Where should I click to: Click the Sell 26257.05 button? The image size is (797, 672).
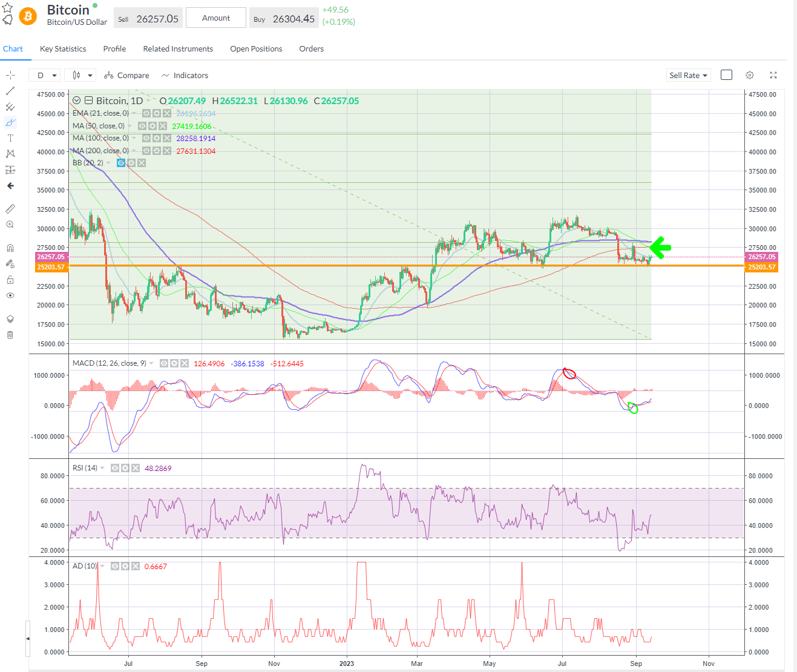(148, 19)
